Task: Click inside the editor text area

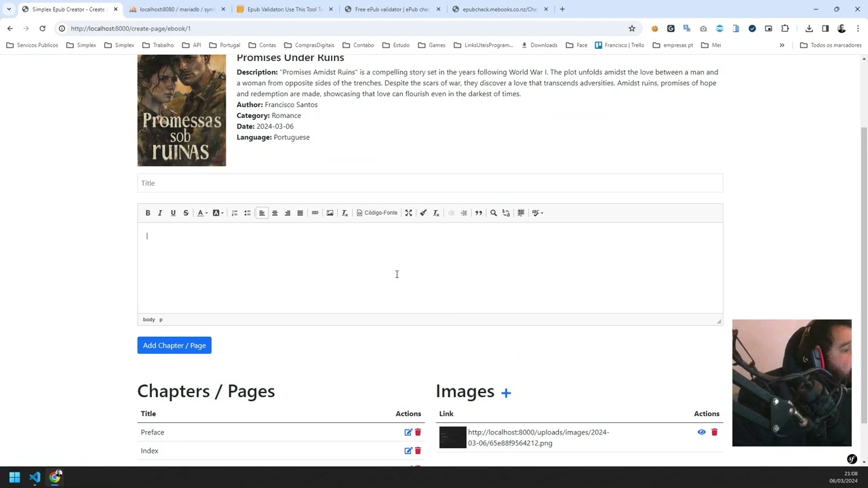Action: click(430, 268)
